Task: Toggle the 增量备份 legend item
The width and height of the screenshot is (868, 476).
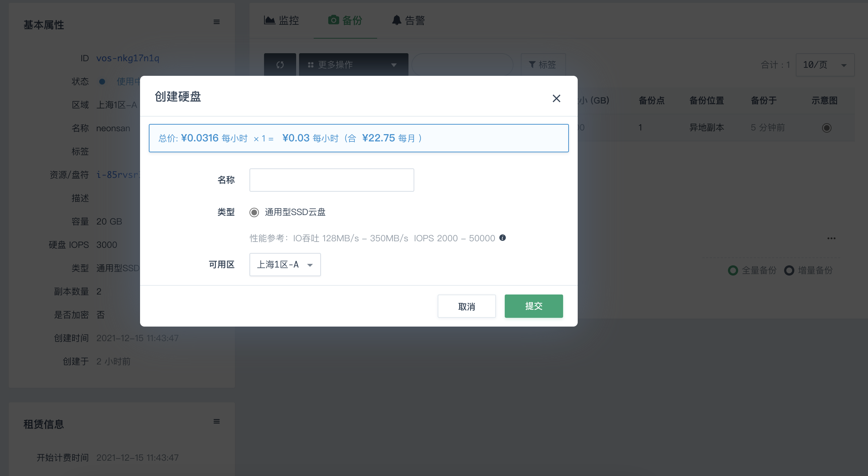Action: tap(809, 270)
